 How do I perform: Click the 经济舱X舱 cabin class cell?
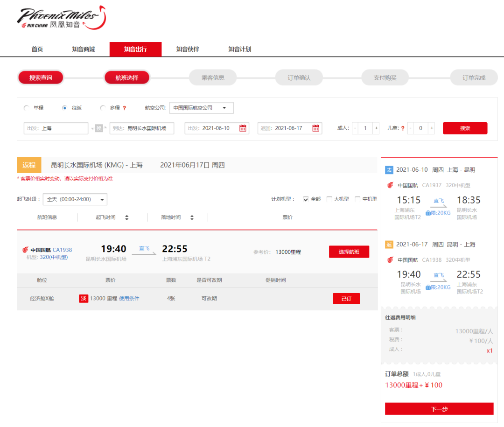(x=42, y=299)
